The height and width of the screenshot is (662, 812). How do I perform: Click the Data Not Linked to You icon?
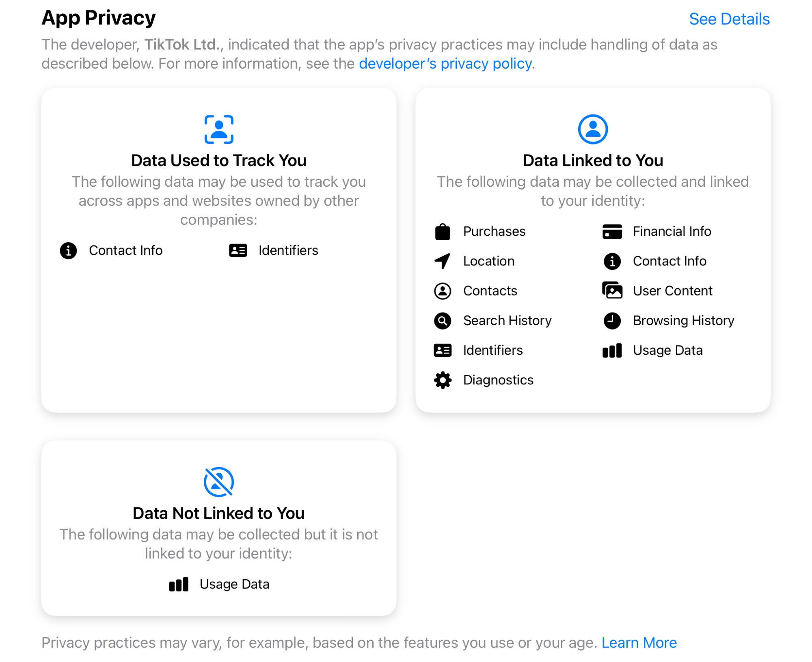(x=219, y=482)
